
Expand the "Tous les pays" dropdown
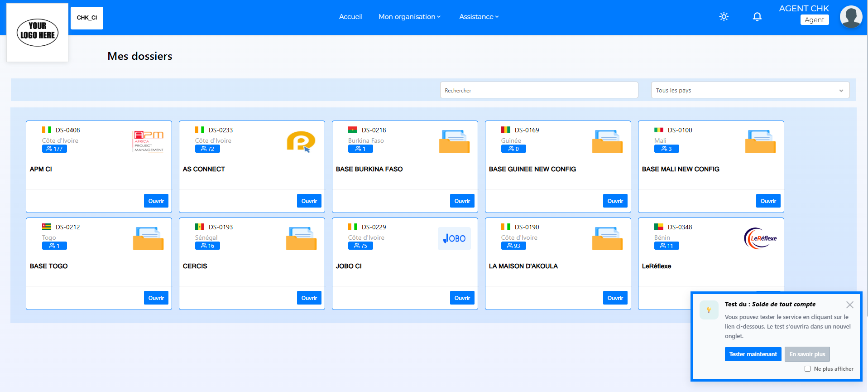[750, 90]
